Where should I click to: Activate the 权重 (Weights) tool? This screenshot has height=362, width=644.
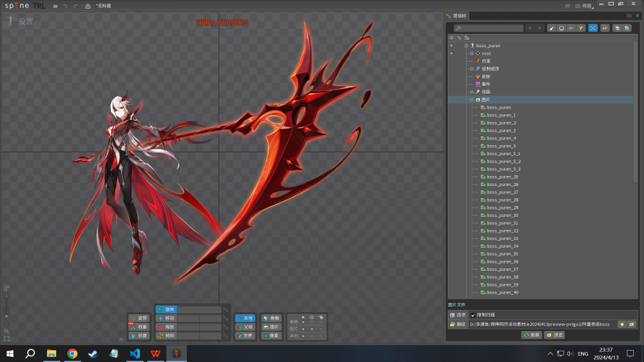(139, 327)
